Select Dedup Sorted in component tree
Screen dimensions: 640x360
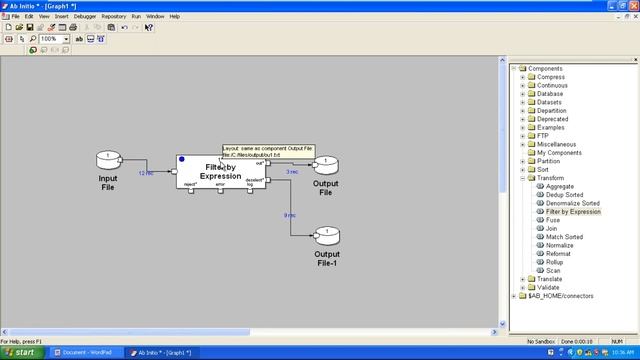564,195
